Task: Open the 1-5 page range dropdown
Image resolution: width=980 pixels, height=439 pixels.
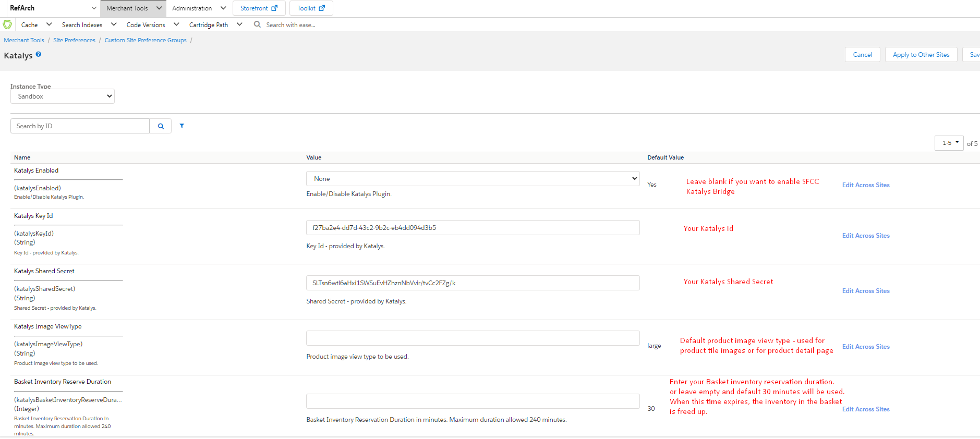Action: pos(949,143)
